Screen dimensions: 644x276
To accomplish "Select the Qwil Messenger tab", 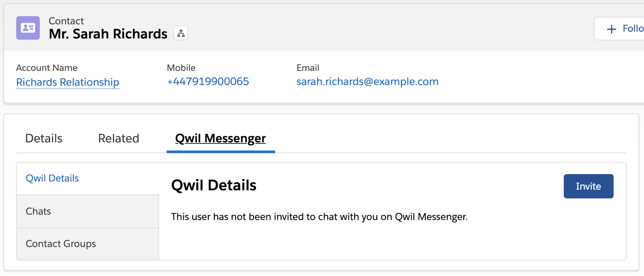I will click(x=221, y=138).
